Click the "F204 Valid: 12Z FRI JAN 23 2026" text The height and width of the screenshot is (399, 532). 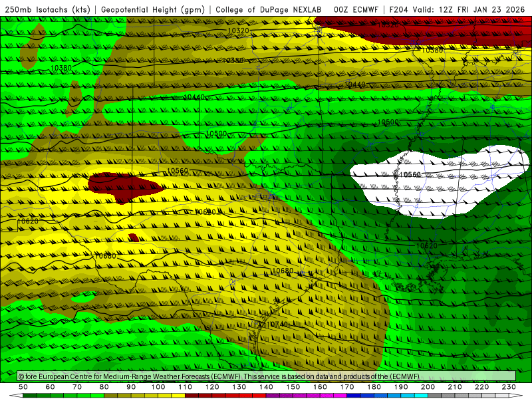tap(457, 9)
